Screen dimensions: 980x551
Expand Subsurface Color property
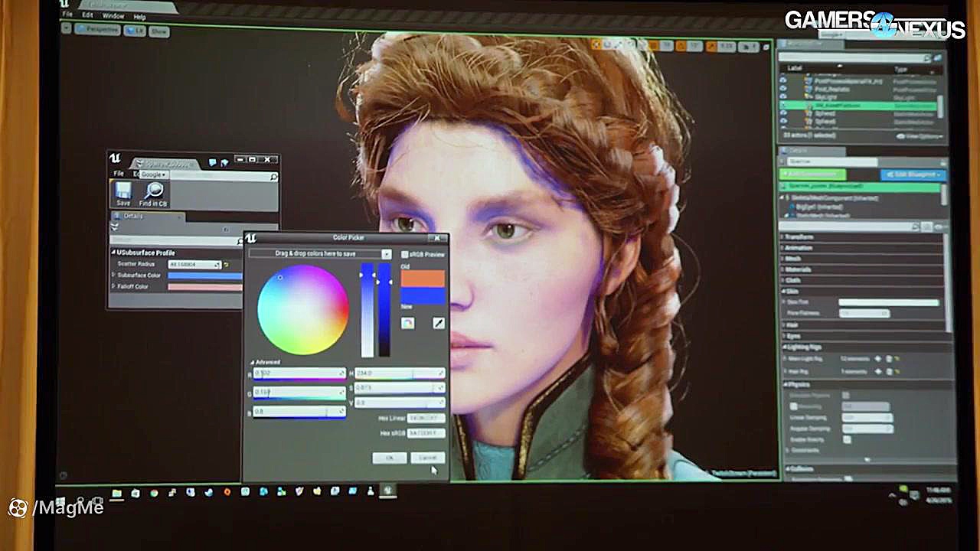tap(114, 275)
